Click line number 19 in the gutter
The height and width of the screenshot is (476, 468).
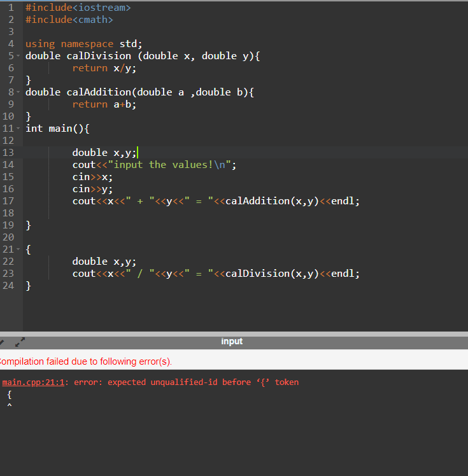[x=8, y=225]
